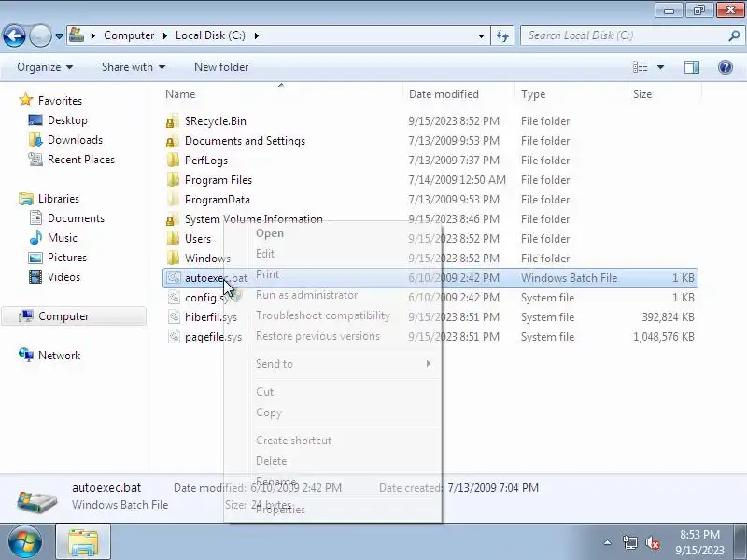Click Computer in the address breadcrumb
This screenshot has height=560, width=747.
129,35
